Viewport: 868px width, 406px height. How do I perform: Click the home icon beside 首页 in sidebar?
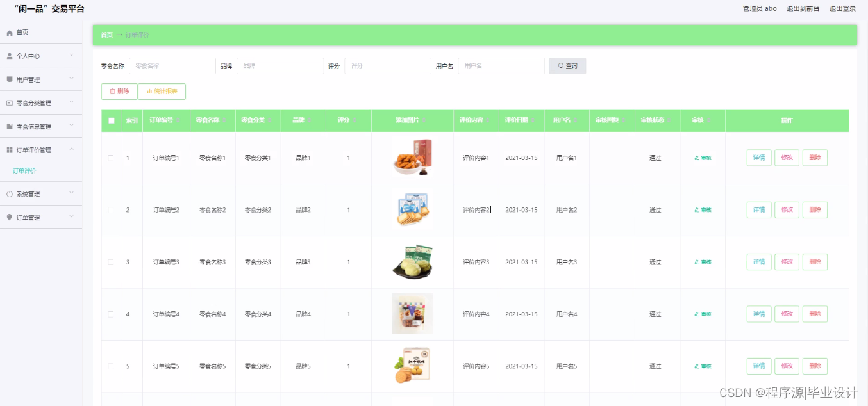pyautogui.click(x=10, y=33)
